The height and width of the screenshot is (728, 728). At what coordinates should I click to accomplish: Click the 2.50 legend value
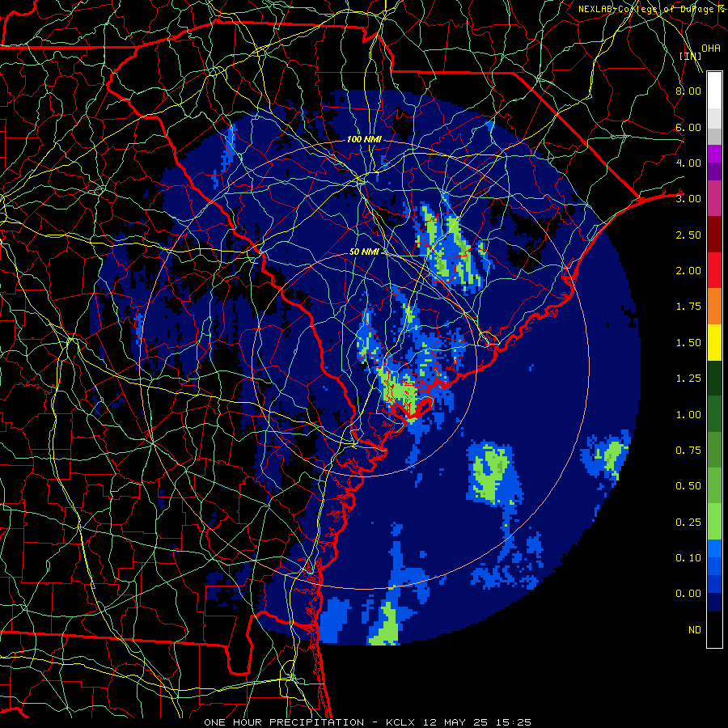pyautogui.click(x=688, y=235)
